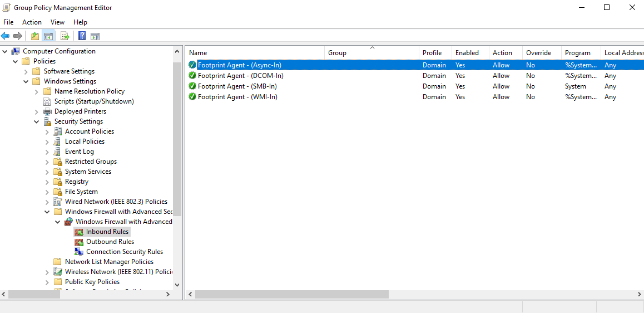Select Windows Firewall with Advanced Sec folder item
This screenshot has height=313, width=644.
[118, 212]
